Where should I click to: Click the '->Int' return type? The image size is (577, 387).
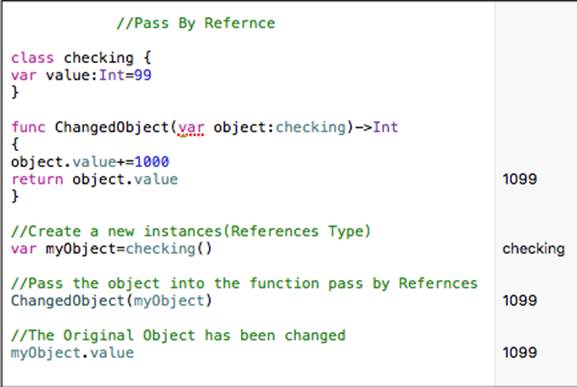click(x=377, y=127)
